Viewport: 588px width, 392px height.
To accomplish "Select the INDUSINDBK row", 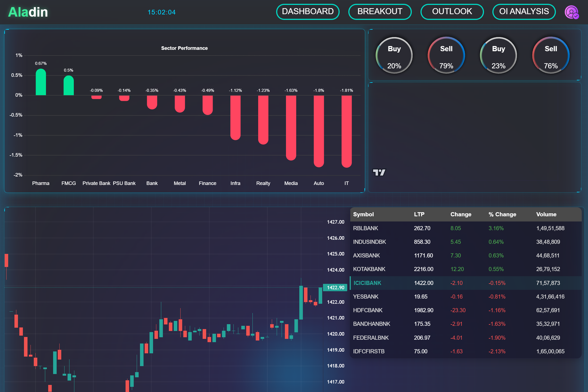I will coord(466,242).
